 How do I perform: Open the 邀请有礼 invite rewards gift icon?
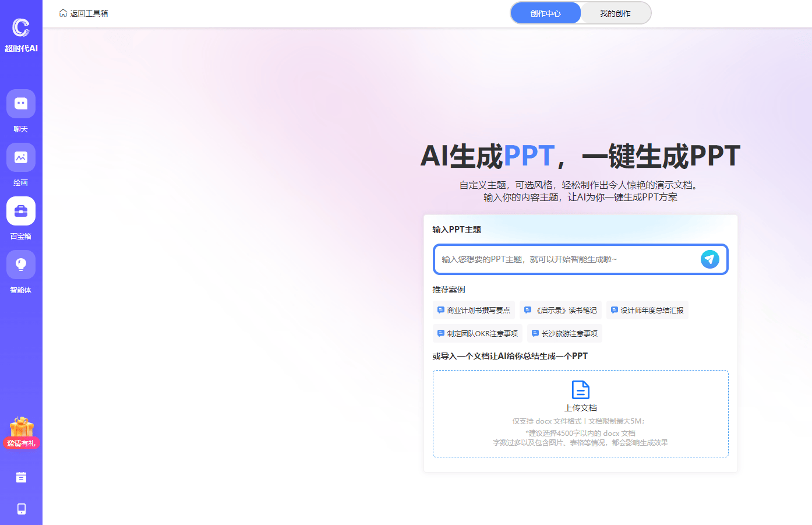20,429
